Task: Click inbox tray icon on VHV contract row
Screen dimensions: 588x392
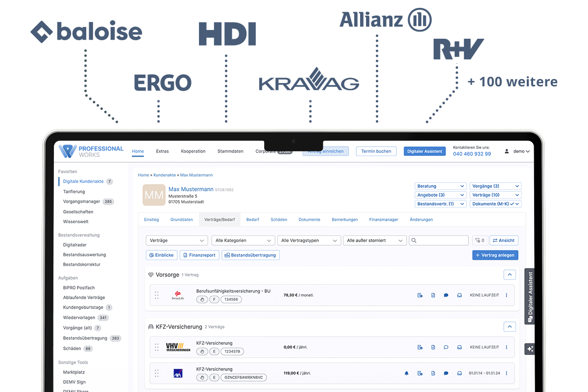Action: 460,347
